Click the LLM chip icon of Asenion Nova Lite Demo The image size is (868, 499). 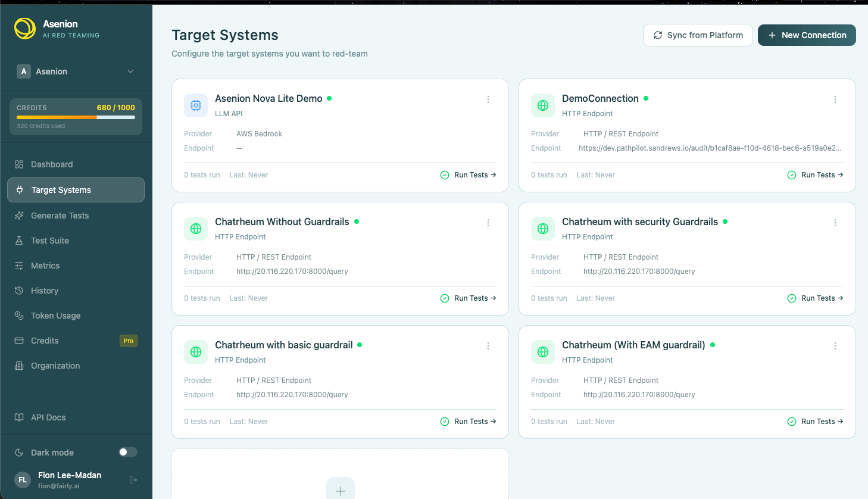tap(196, 105)
